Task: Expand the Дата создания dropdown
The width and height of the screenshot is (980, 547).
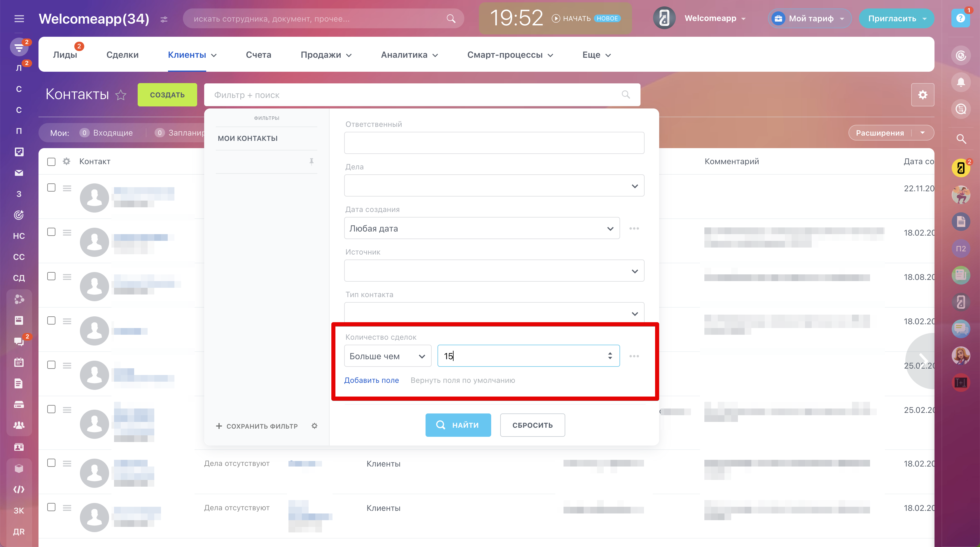Action: tap(482, 228)
